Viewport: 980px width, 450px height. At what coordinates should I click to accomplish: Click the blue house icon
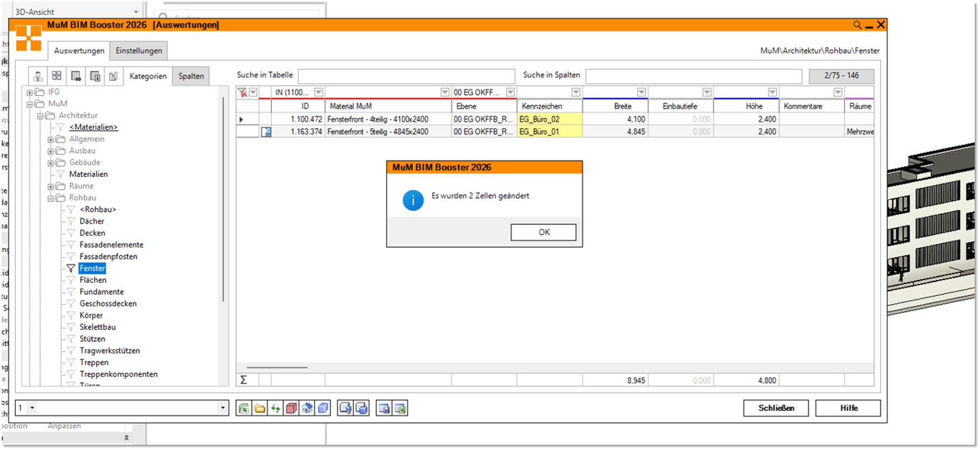point(307,408)
